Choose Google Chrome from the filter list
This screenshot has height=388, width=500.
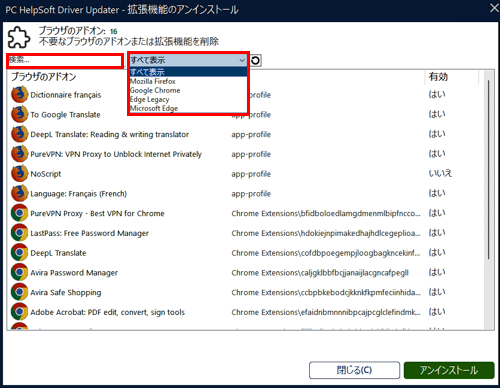tap(188, 90)
